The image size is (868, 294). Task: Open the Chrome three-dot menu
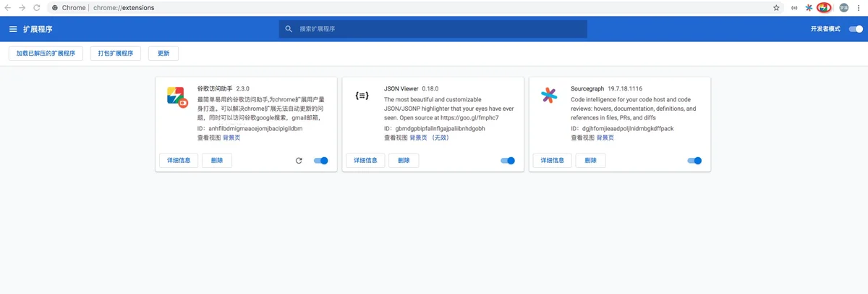[x=859, y=7]
